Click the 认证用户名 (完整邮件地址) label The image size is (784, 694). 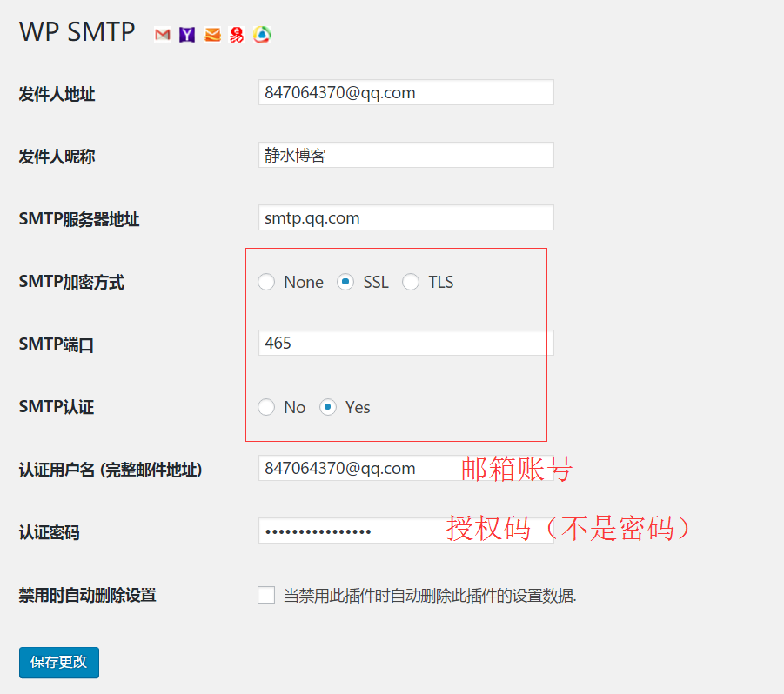(111, 470)
